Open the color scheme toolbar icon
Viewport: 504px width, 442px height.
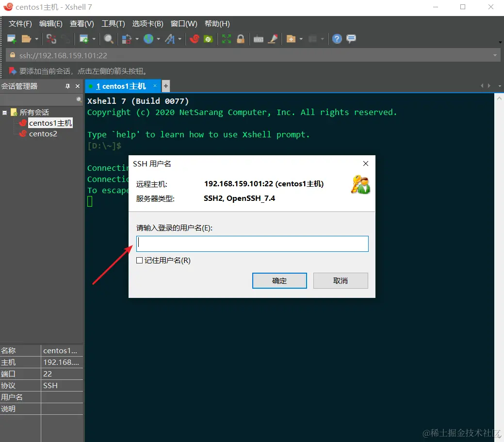(127, 39)
